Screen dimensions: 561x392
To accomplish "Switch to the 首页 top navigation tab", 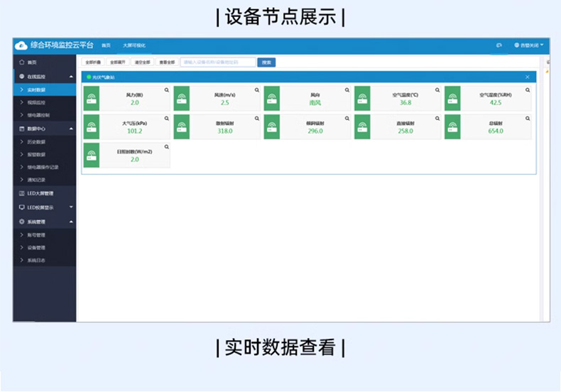I will [x=107, y=45].
